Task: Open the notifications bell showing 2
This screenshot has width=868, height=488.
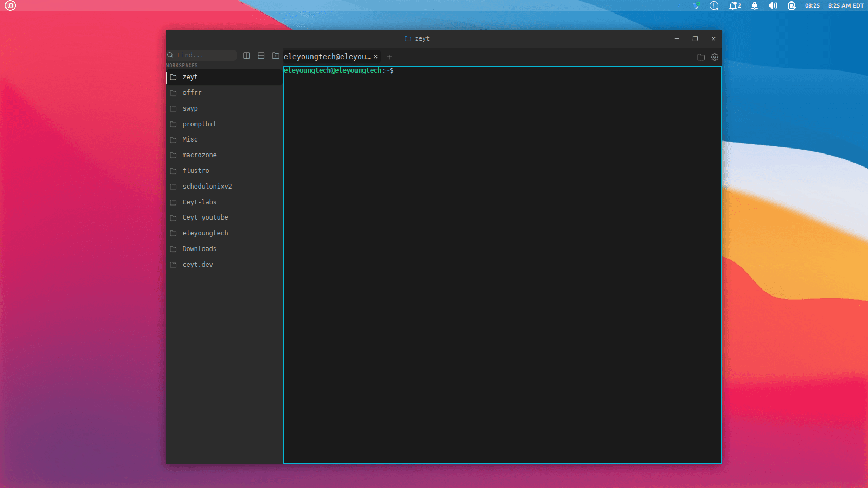Action: 735,5
